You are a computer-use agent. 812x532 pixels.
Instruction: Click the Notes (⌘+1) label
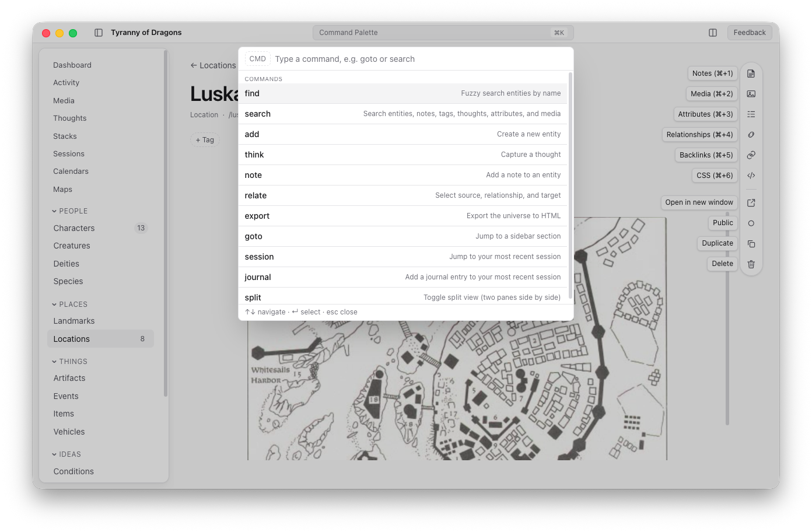[713, 73]
